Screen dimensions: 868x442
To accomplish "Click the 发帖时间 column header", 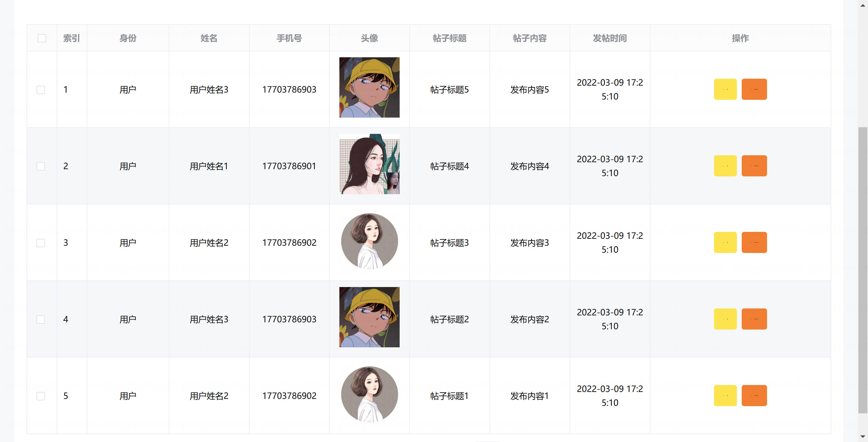I will (x=610, y=38).
